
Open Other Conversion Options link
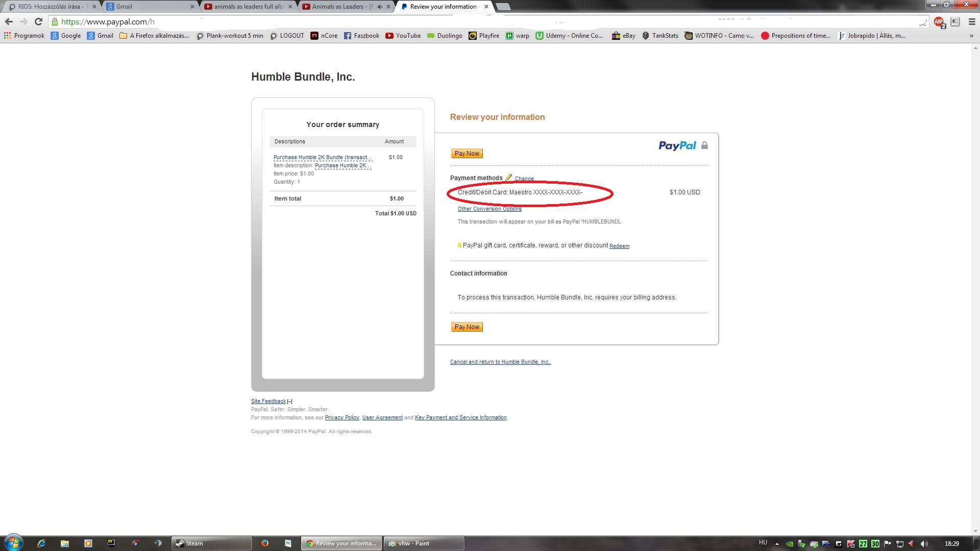coord(489,209)
